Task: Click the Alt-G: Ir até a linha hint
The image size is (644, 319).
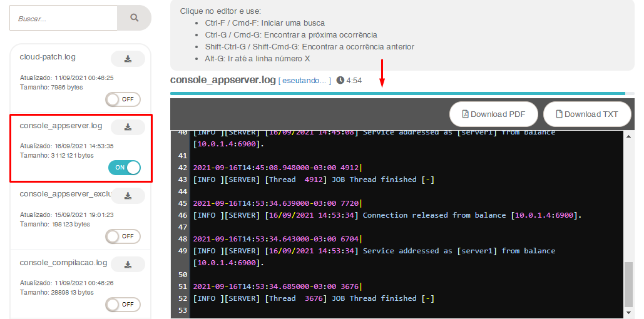Action: pos(257,59)
